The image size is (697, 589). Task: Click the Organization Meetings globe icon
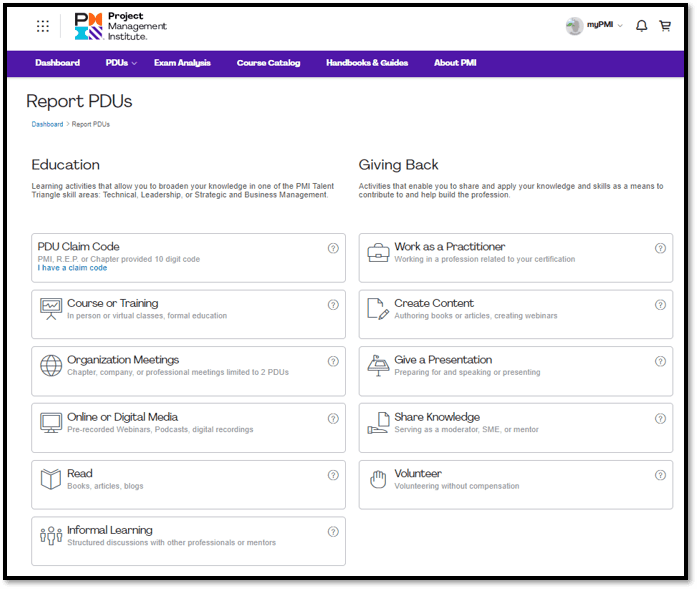click(51, 365)
